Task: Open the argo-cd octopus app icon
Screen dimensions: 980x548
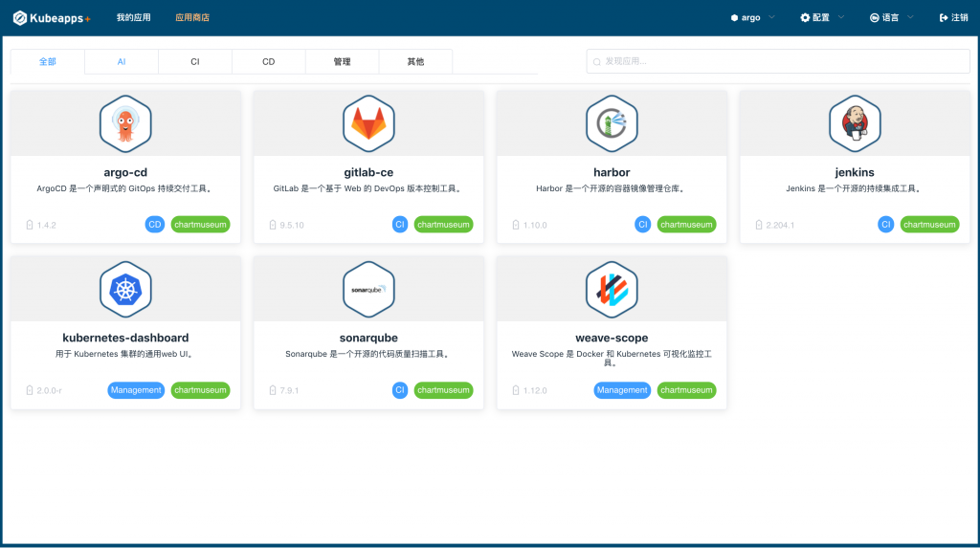Action: point(125,123)
